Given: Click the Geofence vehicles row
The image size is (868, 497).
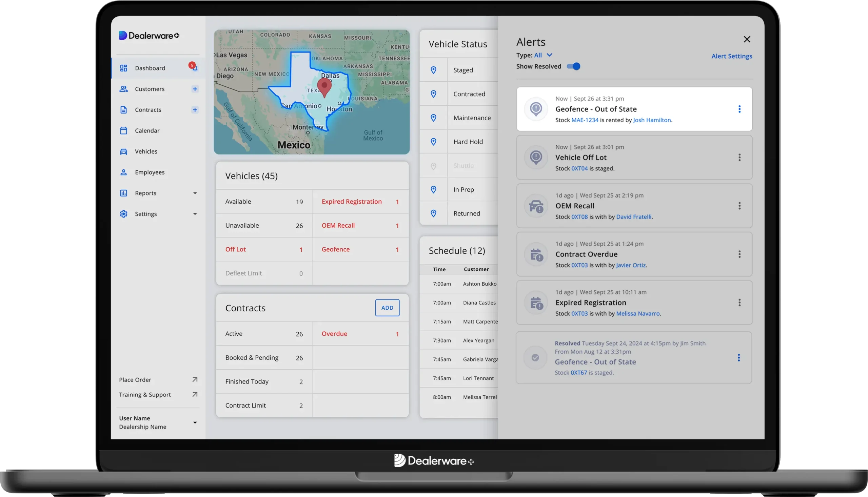Looking at the screenshot, I should [x=360, y=250].
